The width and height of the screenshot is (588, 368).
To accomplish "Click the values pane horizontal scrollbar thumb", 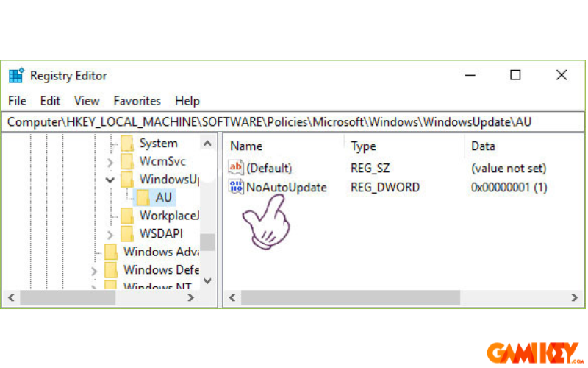I will point(351,298).
